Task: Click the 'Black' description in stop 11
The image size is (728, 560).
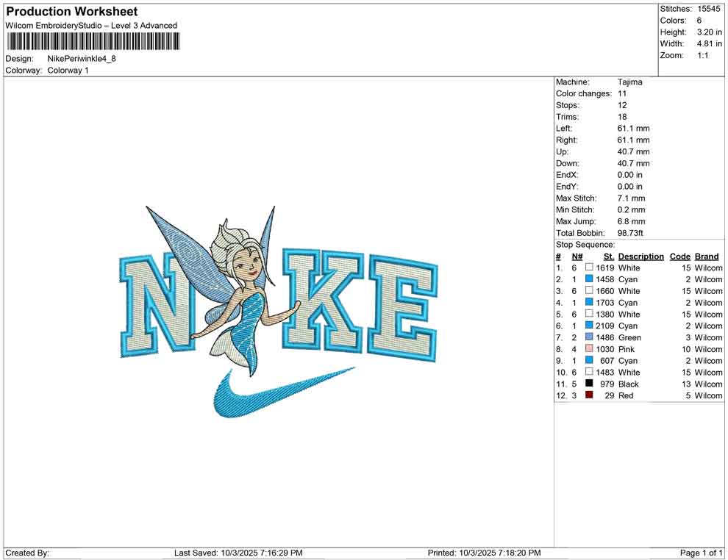Action: (629, 384)
